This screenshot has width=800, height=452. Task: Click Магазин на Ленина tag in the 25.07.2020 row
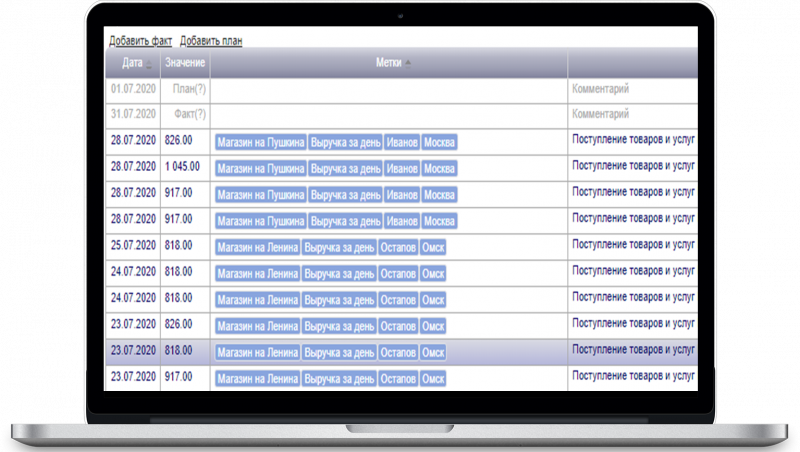click(x=258, y=247)
